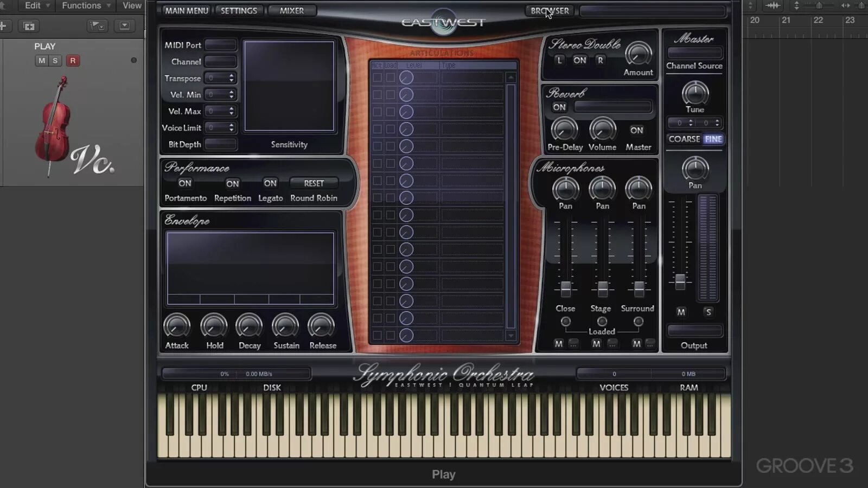Toggle Stereo Double ON
Viewport: 868px width, 488px height.
click(579, 60)
